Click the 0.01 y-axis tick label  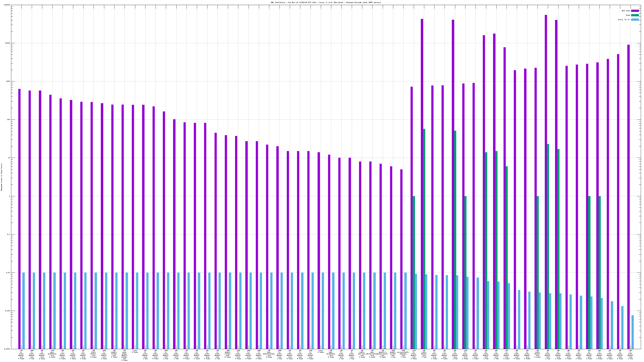(x=8, y=273)
